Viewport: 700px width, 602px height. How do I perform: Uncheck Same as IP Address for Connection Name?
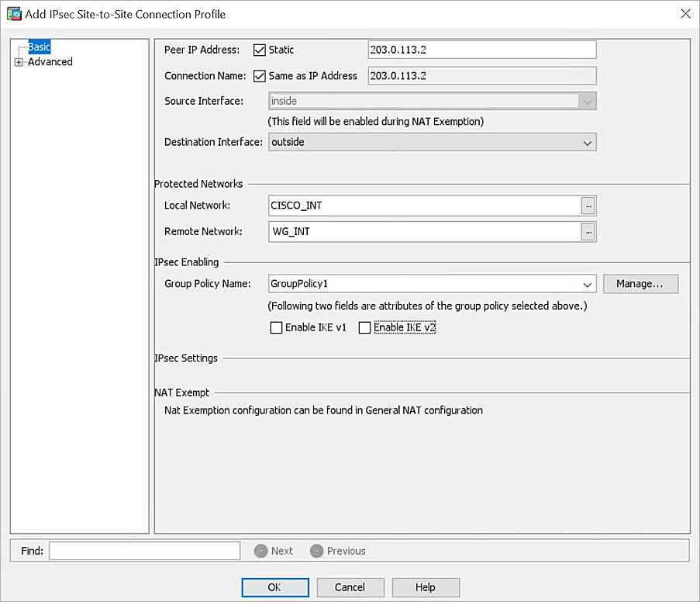tap(259, 75)
